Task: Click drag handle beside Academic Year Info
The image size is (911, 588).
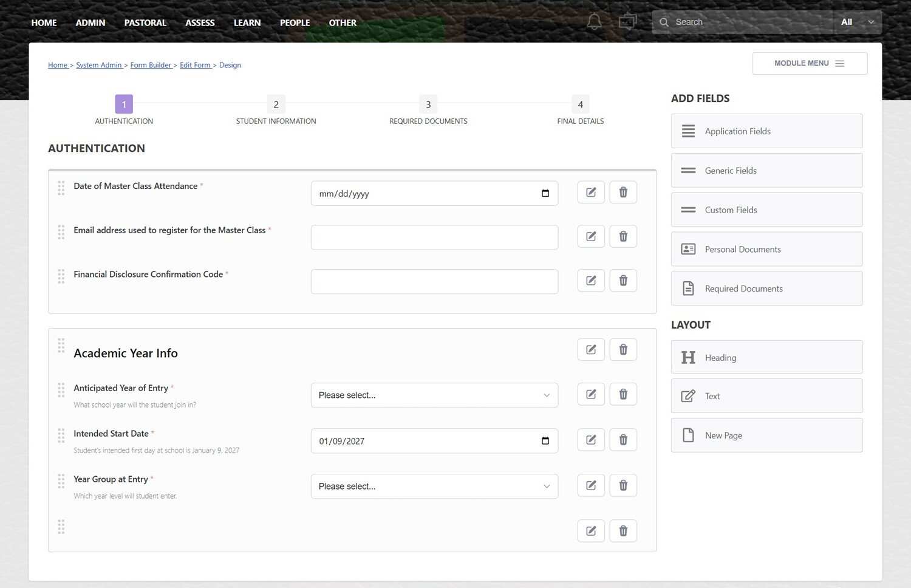Action: pos(61,346)
